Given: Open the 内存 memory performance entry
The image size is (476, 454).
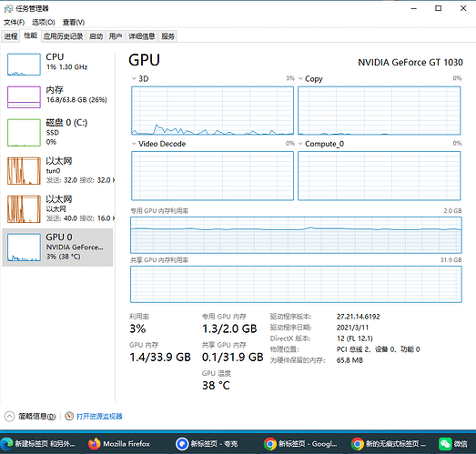Looking at the screenshot, I should [57, 96].
